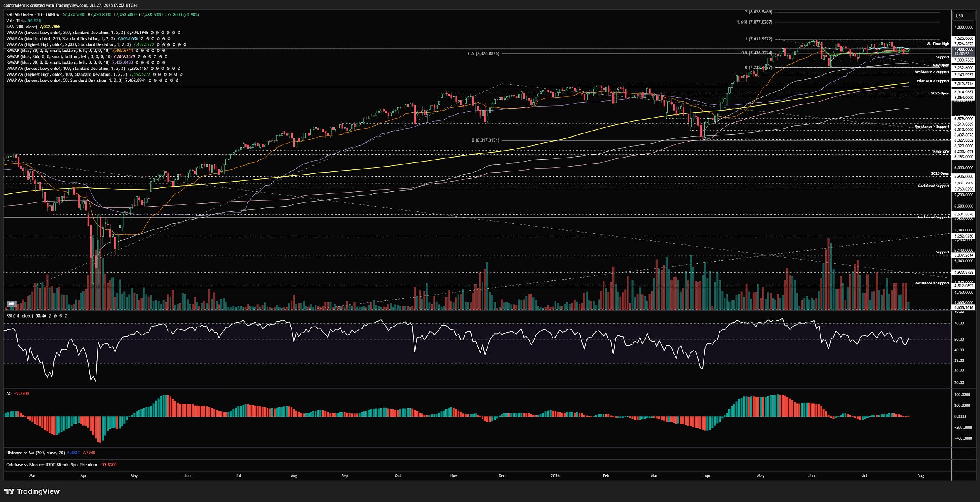Click the Vol · Ticks legend row

click(24, 21)
